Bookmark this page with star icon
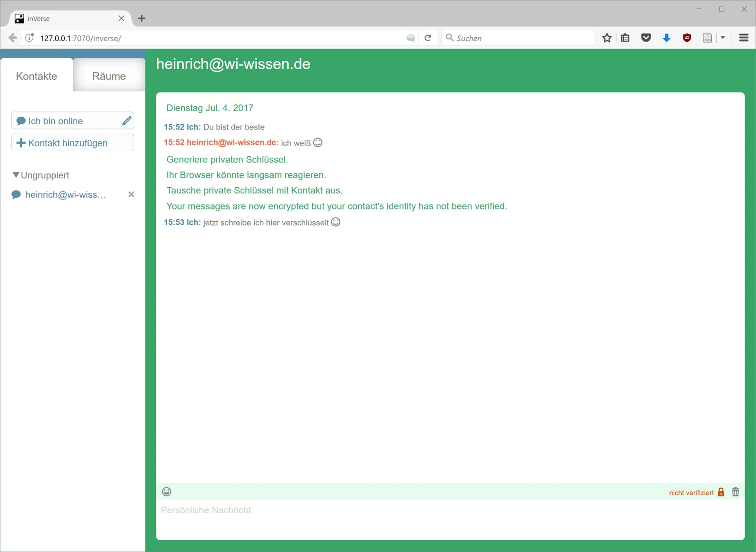 click(x=607, y=38)
